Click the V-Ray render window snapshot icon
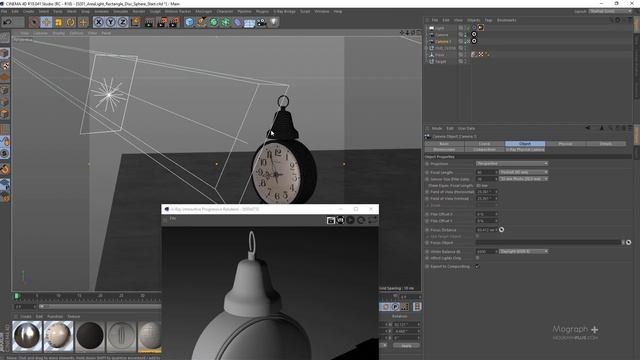The height and width of the screenshot is (360, 640). (331, 220)
